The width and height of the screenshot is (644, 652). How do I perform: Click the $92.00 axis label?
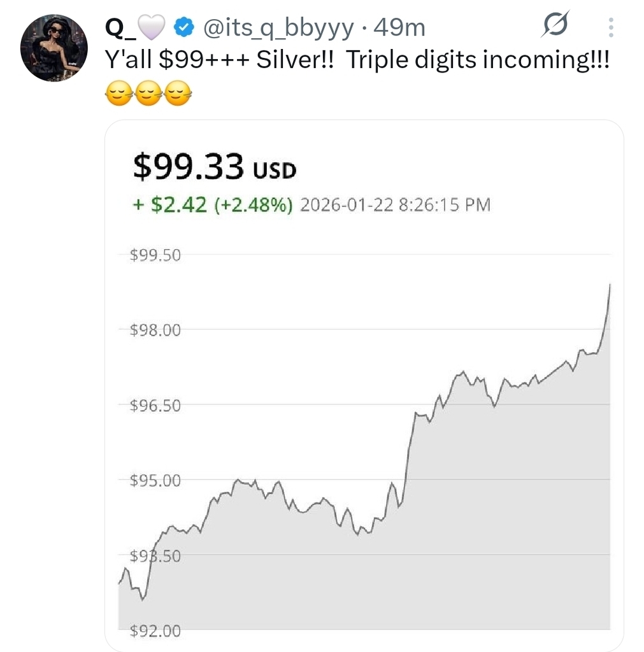(155, 631)
